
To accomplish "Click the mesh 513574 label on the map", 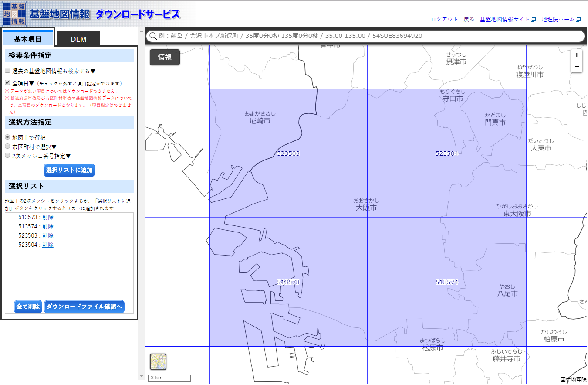I will (x=447, y=282).
